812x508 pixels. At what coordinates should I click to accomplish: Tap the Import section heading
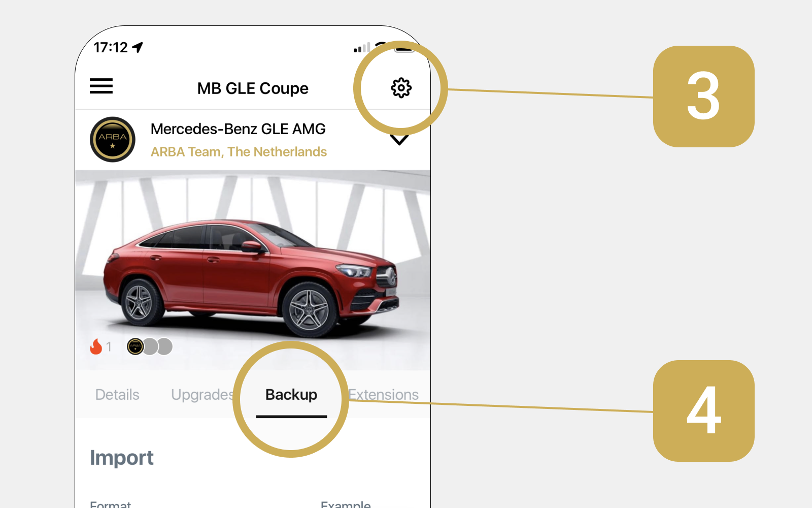coord(122,458)
